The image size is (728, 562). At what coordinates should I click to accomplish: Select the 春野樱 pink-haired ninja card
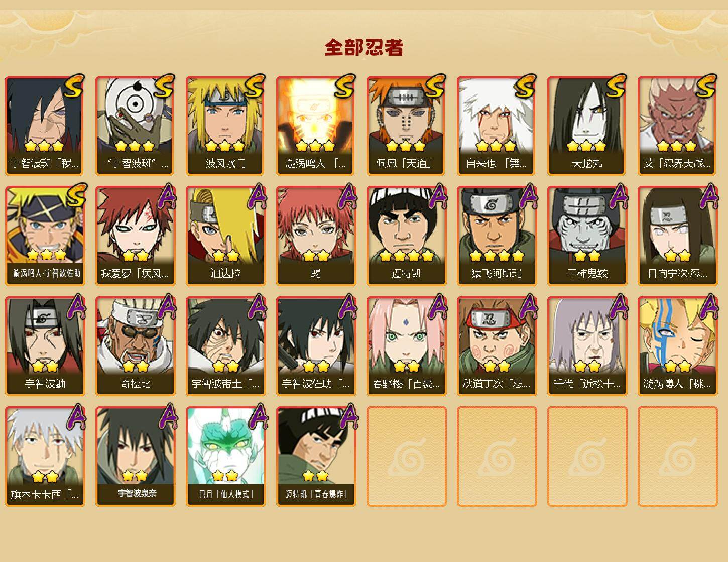[406, 346]
